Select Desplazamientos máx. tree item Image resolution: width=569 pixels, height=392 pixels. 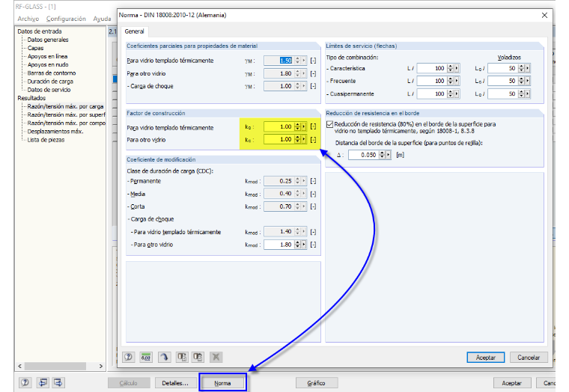point(55,132)
